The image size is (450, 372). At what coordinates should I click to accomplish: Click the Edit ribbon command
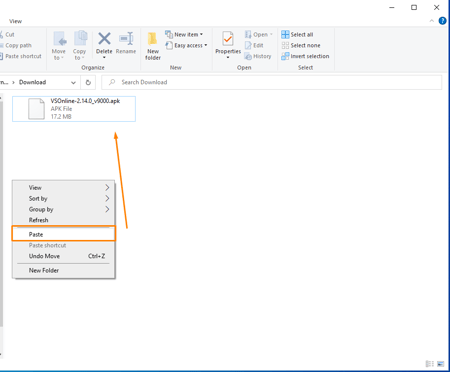(x=254, y=45)
